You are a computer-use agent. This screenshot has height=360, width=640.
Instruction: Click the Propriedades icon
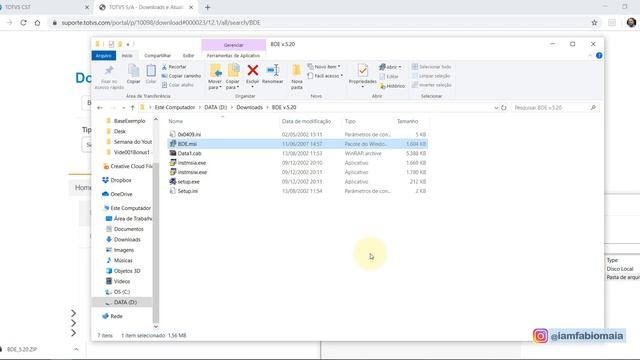tap(362, 71)
